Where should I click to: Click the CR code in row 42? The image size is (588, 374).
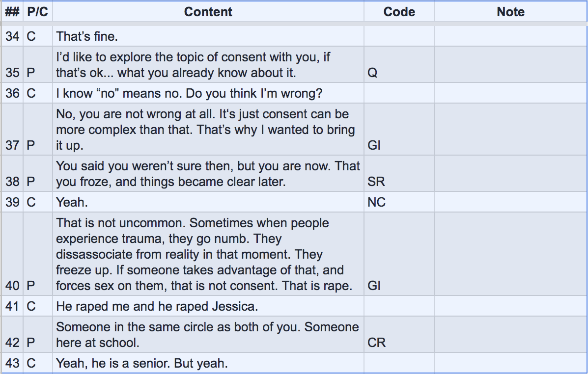click(x=376, y=343)
